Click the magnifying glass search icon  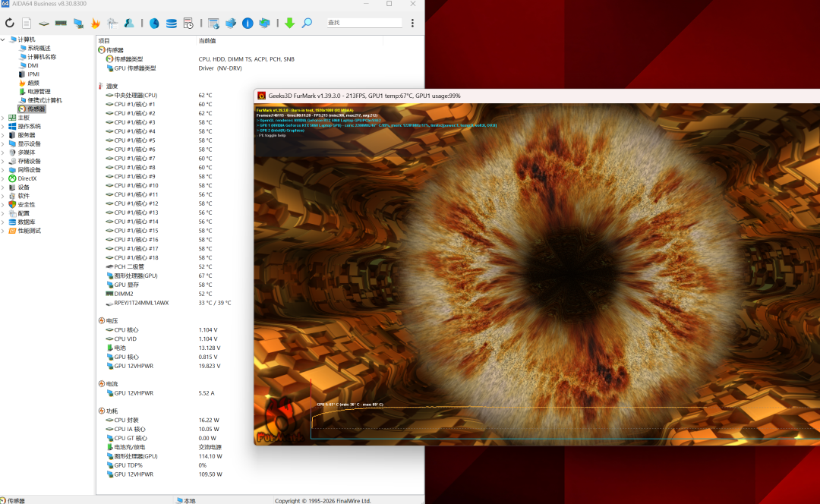pos(307,23)
